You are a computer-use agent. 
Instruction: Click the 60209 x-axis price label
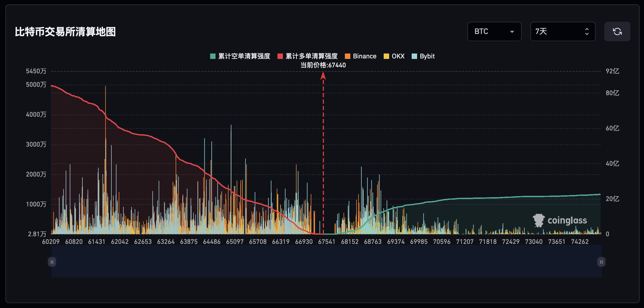tap(51, 242)
